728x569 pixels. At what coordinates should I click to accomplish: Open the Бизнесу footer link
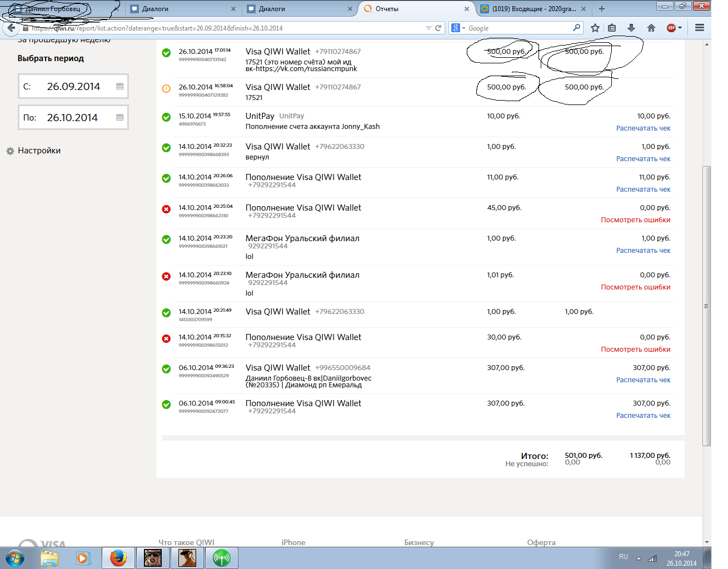point(419,542)
